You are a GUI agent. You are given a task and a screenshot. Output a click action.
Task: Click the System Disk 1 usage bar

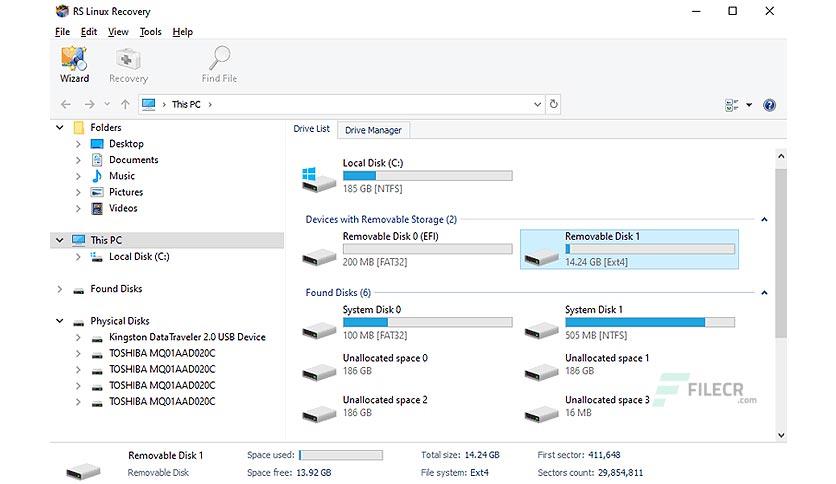(x=650, y=322)
